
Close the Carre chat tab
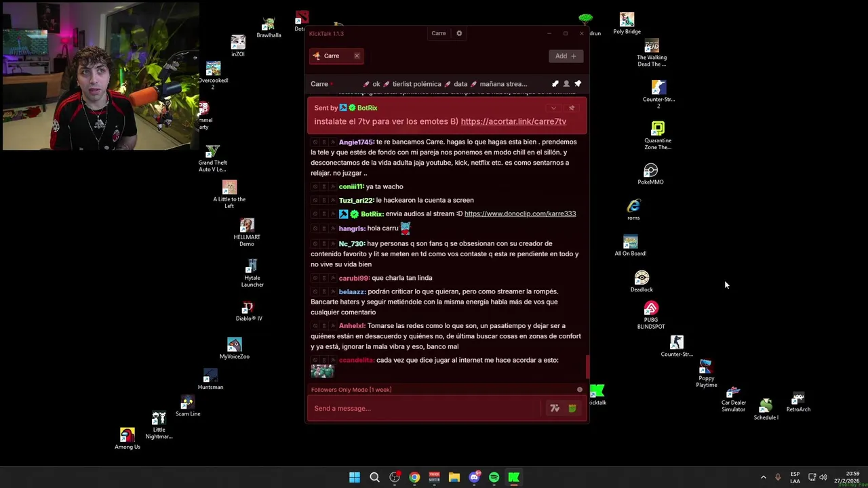357,56
